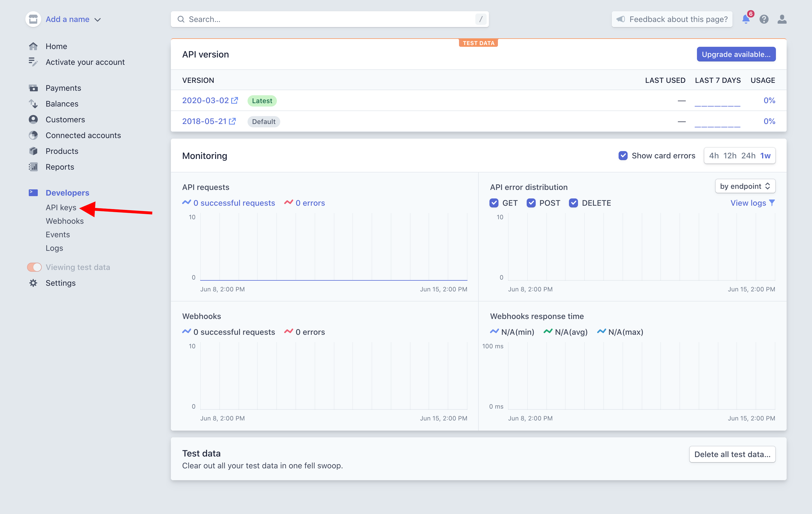
Task: Open the help question mark icon
Action: coord(764,19)
